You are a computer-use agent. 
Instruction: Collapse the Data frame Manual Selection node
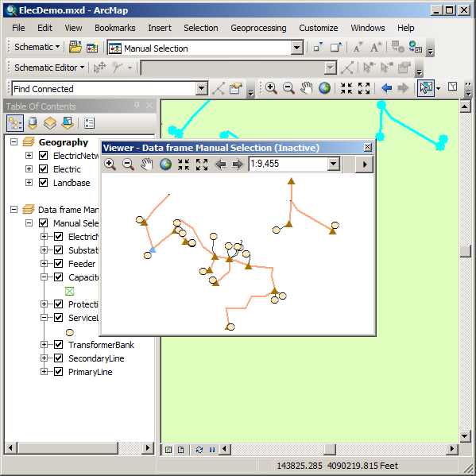pos(14,210)
